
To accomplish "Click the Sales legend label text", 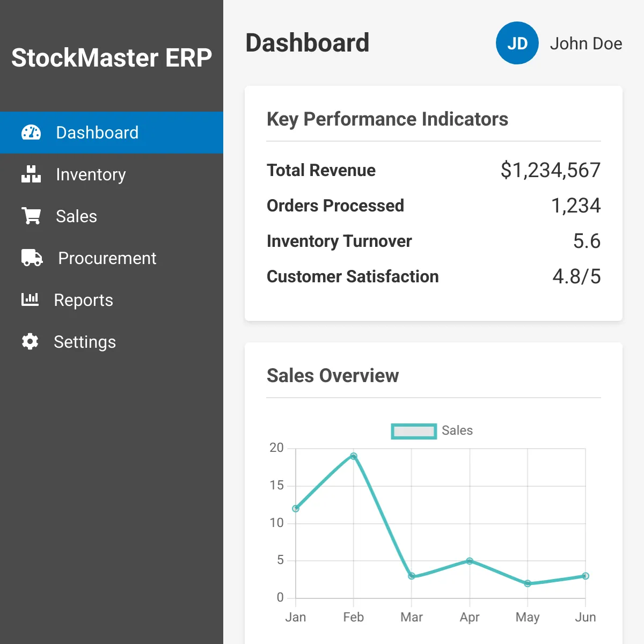I will click(x=457, y=430).
